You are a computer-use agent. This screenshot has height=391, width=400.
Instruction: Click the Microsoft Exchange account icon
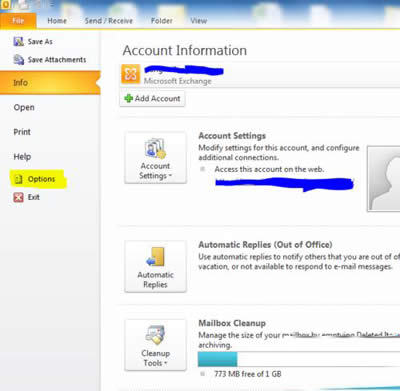pos(130,74)
